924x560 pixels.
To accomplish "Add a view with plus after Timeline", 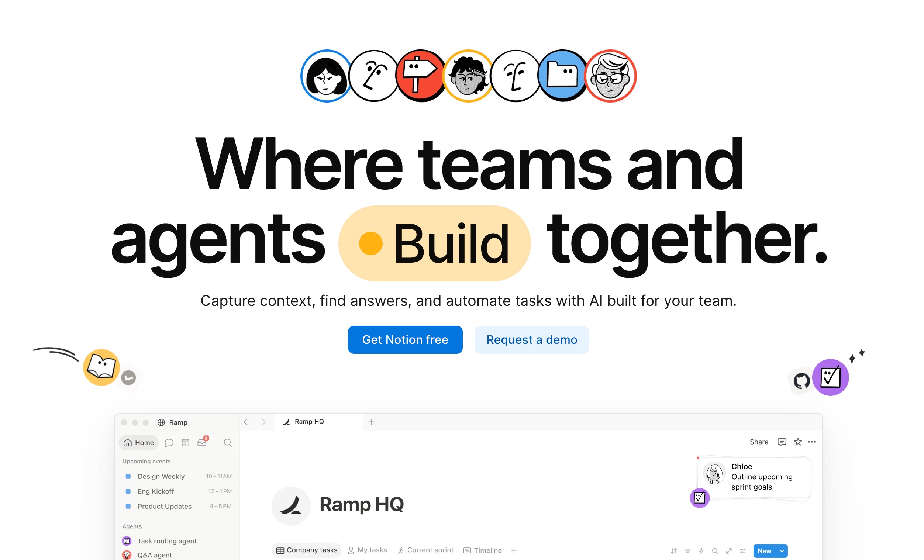I will coord(514,550).
